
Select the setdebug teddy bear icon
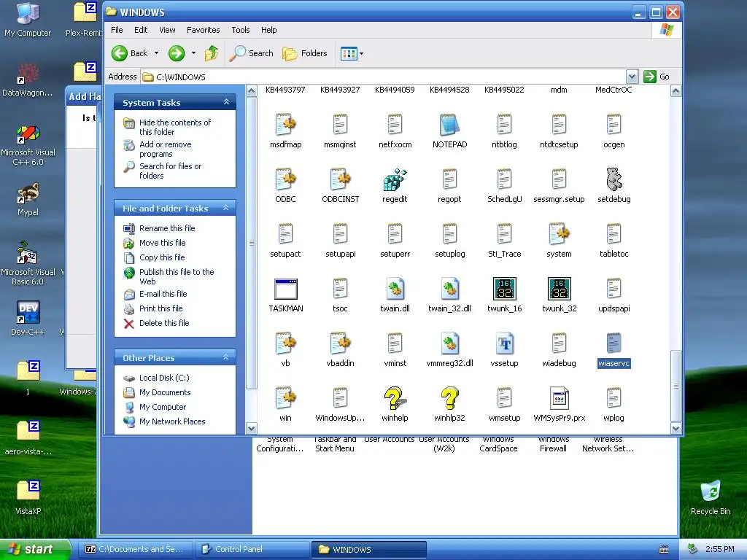pyautogui.click(x=614, y=179)
